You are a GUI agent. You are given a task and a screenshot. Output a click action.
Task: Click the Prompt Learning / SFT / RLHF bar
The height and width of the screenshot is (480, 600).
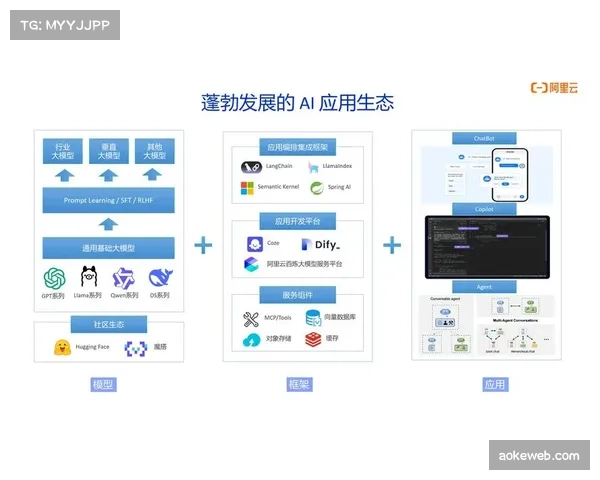click(108, 200)
